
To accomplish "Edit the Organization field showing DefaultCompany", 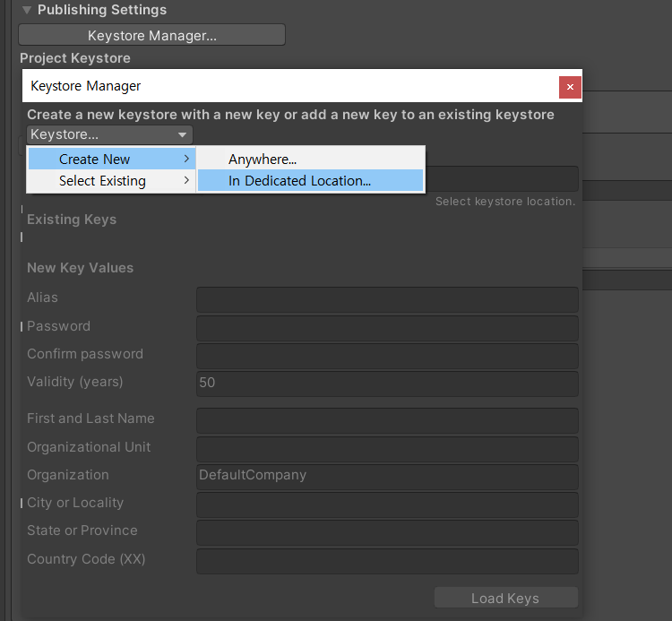I will tap(387, 477).
